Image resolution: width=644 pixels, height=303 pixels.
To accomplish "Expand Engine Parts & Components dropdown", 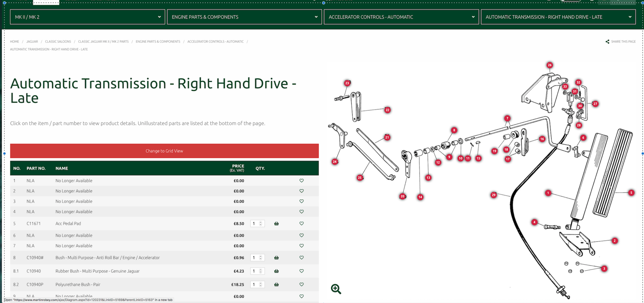I will 244,17.
